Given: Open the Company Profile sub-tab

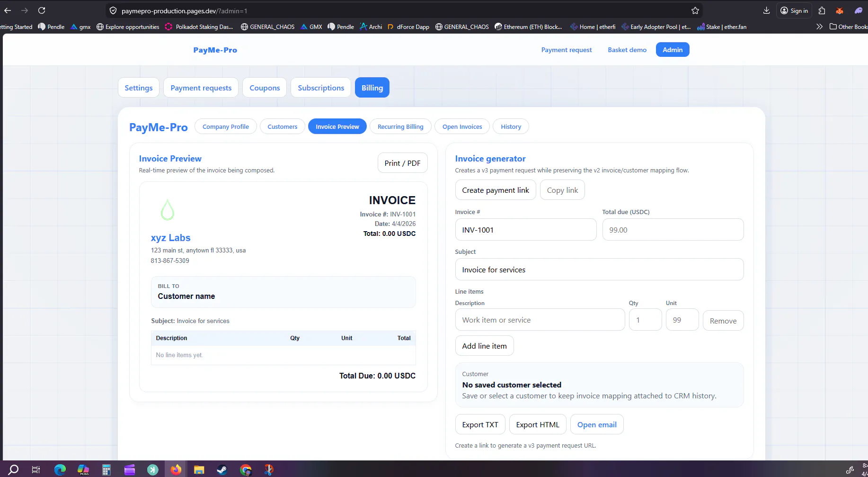Looking at the screenshot, I should point(226,126).
